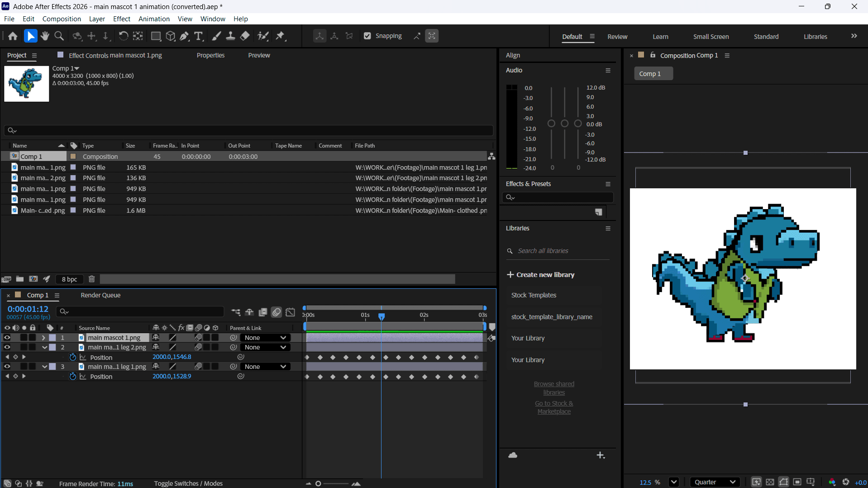Select the Puppet Pin tool
Screen dimensions: 868x488
(281, 36)
